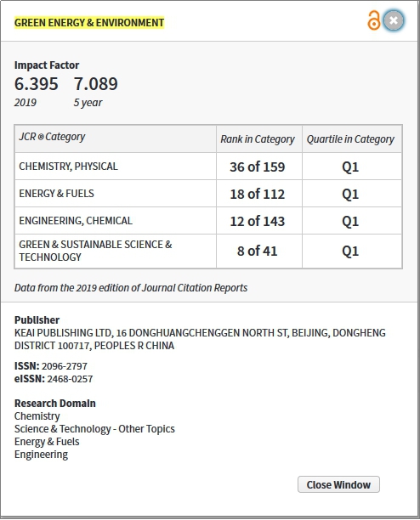The height and width of the screenshot is (520, 420).
Task: Click the ISSN number 2096-2797
Action: coord(65,366)
